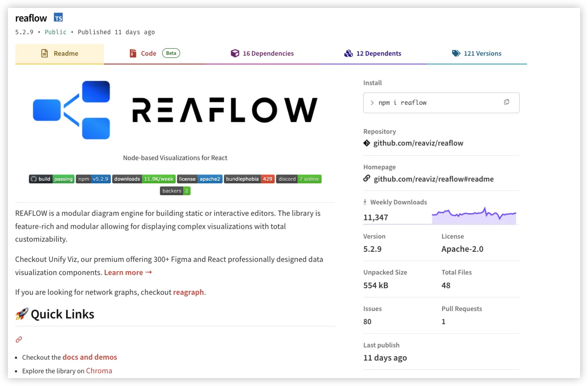
Task: Click the Published 11 days ago text
Action: coord(116,32)
